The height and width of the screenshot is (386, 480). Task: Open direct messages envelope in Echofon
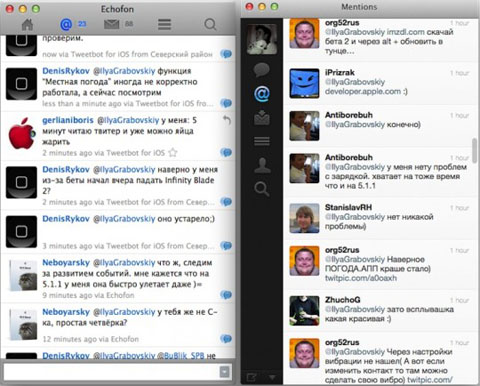[112, 24]
